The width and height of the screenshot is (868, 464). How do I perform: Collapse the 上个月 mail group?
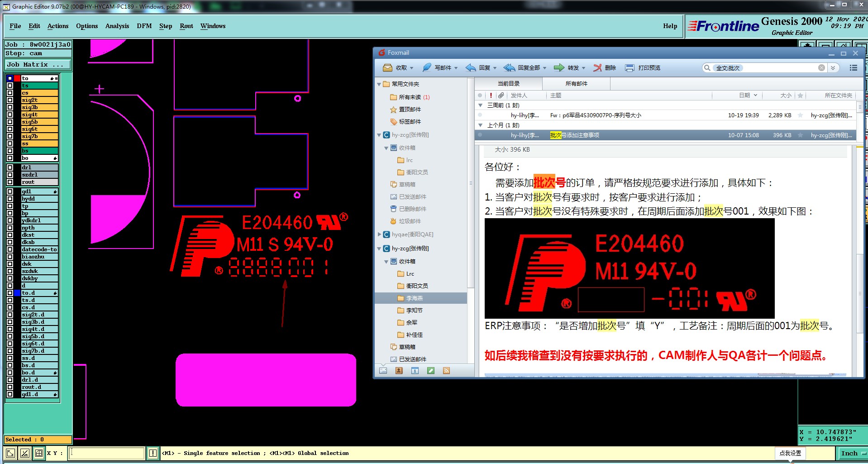pos(481,125)
